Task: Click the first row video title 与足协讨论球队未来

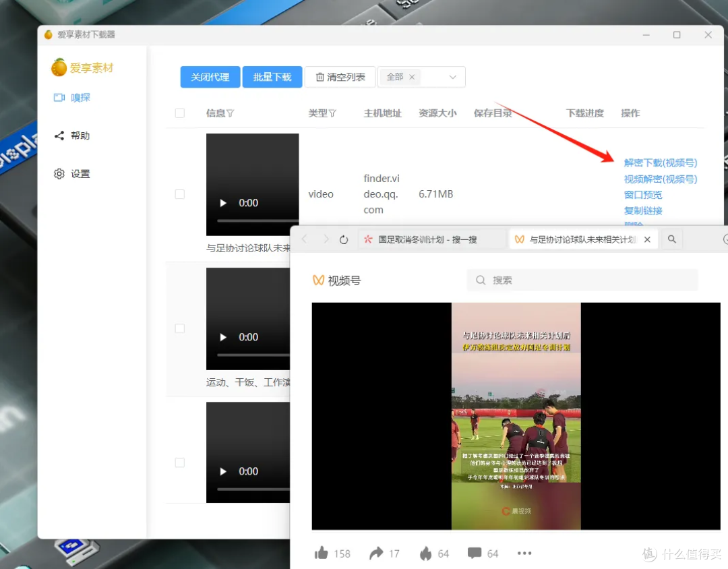Action: click(x=248, y=249)
